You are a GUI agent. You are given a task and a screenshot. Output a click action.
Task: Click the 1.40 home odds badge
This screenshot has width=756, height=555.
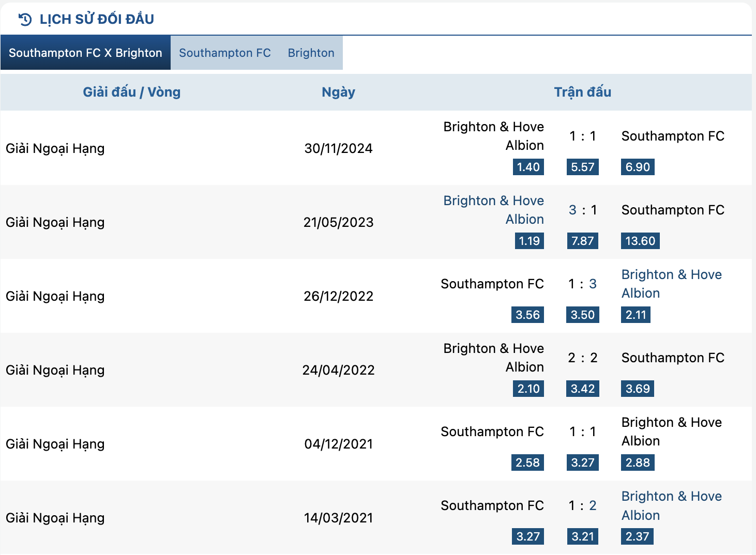click(x=528, y=167)
